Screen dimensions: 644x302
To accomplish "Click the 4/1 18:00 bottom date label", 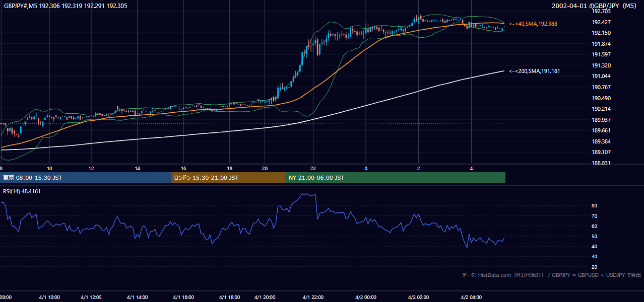I will coord(229,297).
